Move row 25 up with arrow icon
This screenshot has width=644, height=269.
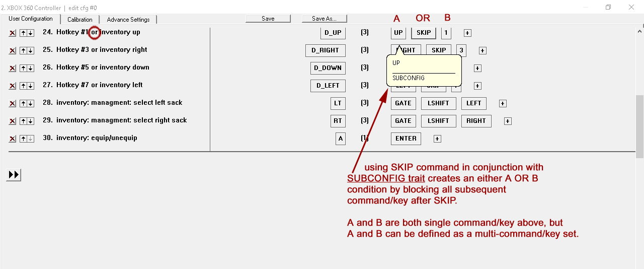click(23, 51)
